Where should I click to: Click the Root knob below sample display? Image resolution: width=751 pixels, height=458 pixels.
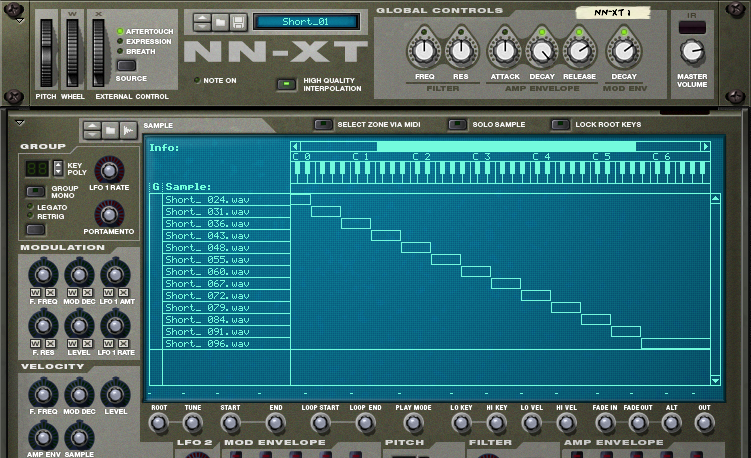point(159,424)
